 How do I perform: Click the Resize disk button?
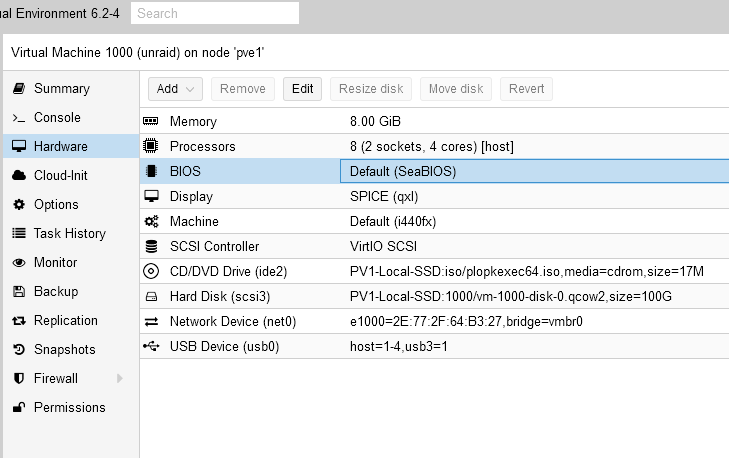pyautogui.click(x=371, y=89)
